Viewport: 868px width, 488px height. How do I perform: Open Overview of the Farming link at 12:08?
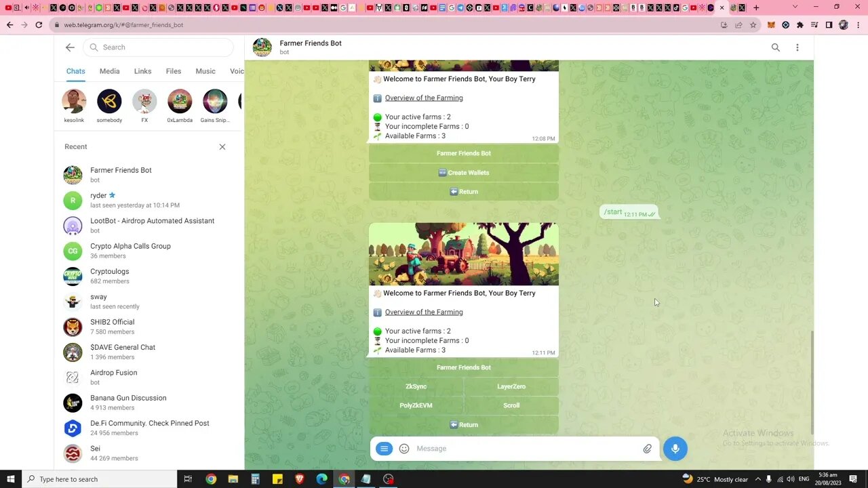tap(424, 98)
